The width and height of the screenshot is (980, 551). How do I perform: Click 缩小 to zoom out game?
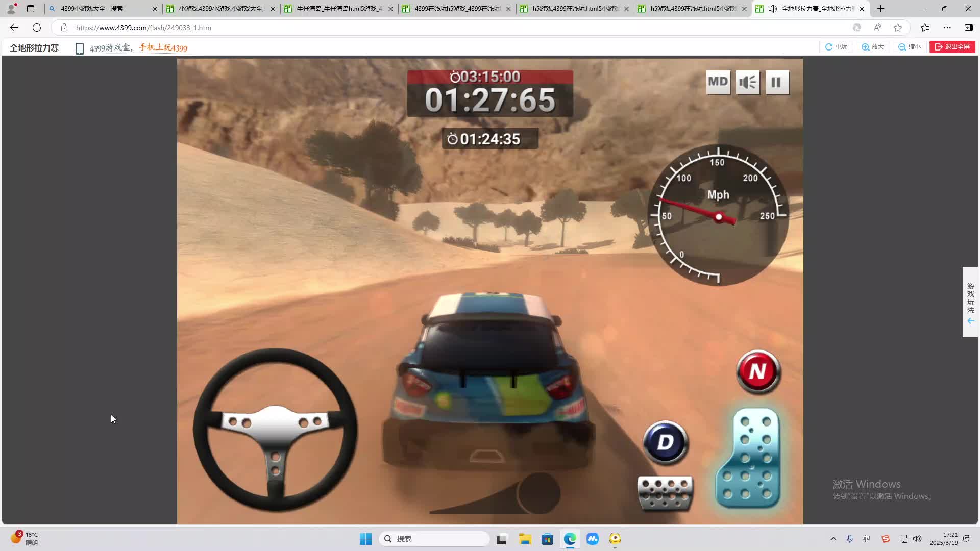click(910, 47)
